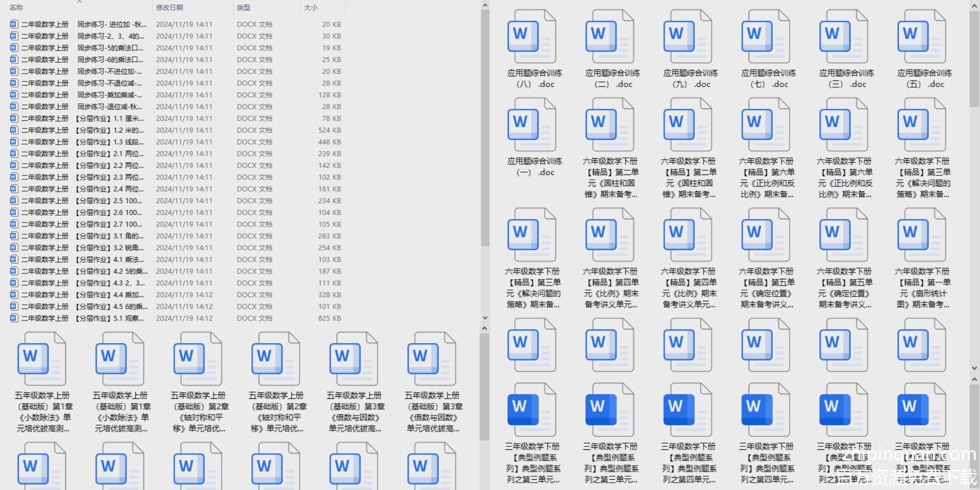Sort list by 修改日期 column

170,8
